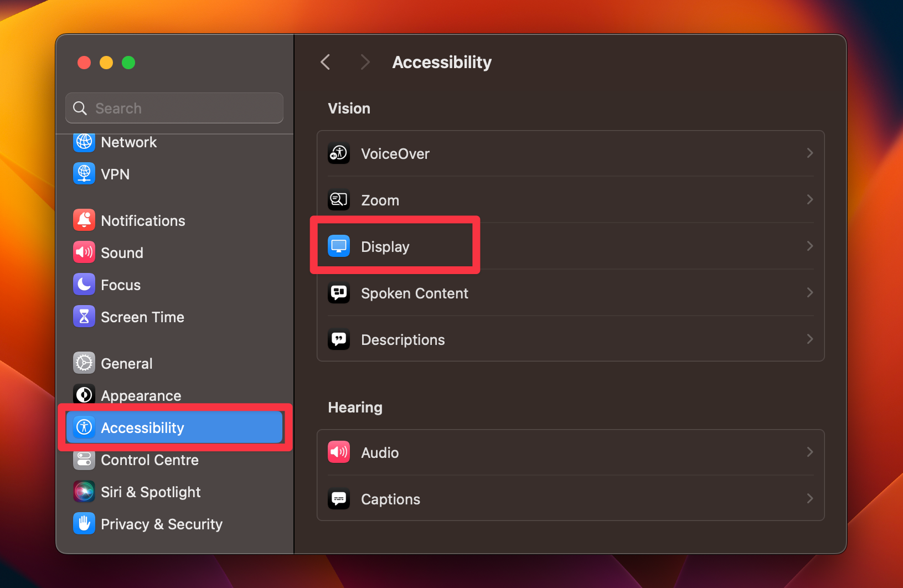The height and width of the screenshot is (588, 903).
Task: Open VoiceOver settings via its icon
Action: coord(338,153)
